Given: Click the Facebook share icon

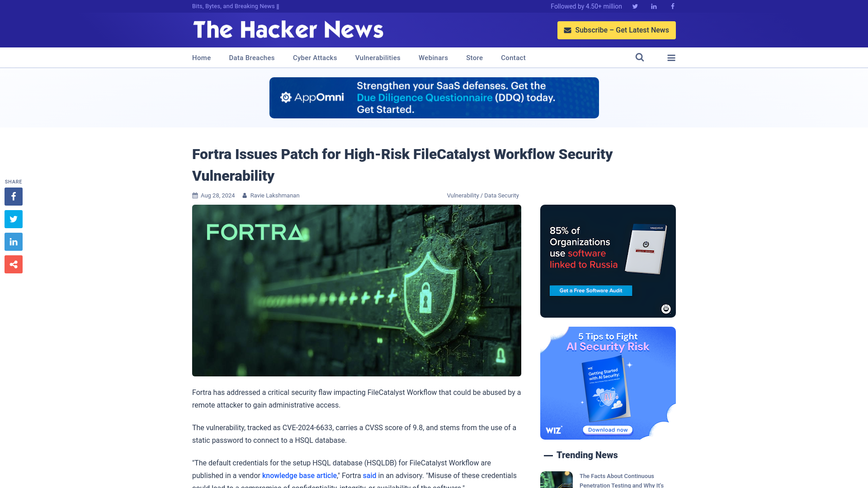Looking at the screenshot, I should tap(13, 196).
